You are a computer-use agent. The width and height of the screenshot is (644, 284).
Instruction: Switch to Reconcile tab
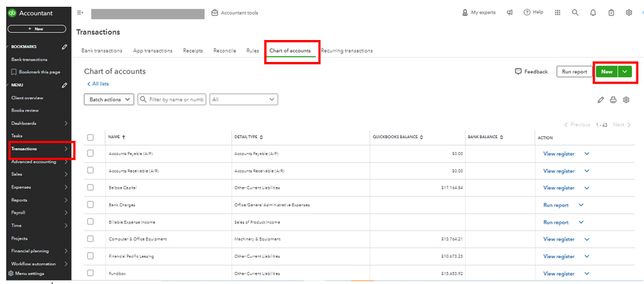click(224, 51)
